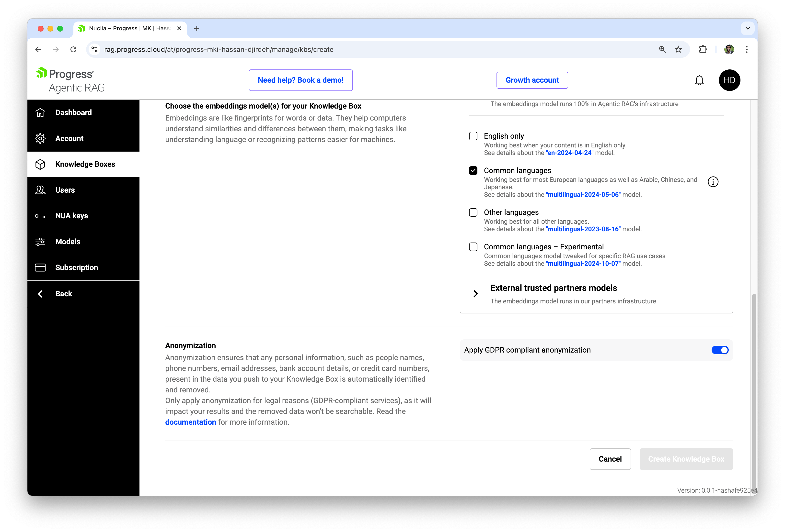Open Users via the people icon
785x532 pixels.
(x=40, y=190)
